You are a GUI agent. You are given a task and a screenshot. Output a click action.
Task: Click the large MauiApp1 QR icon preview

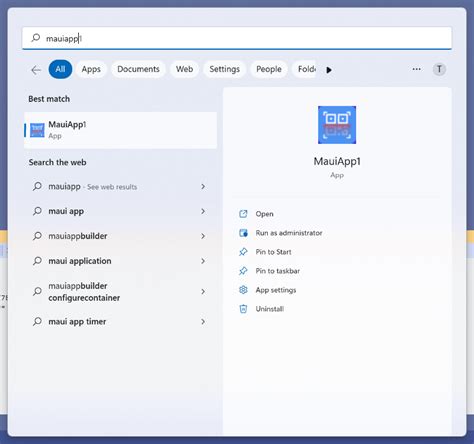pos(337,125)
